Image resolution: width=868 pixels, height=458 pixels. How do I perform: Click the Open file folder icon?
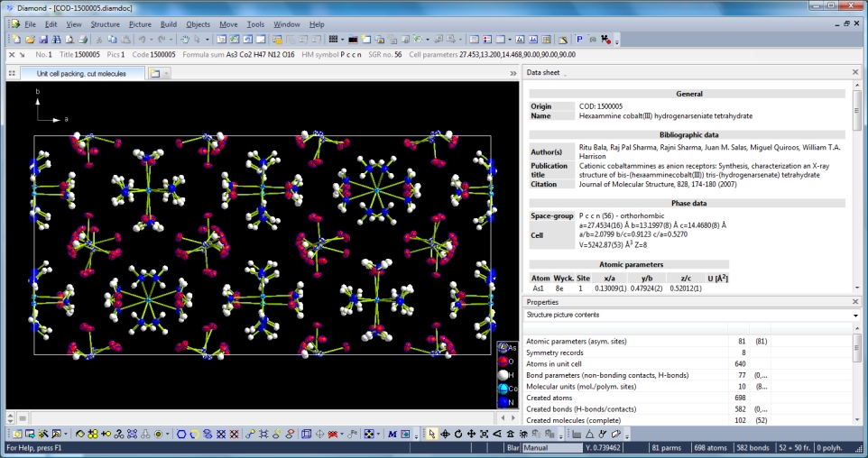pos(30,40)
